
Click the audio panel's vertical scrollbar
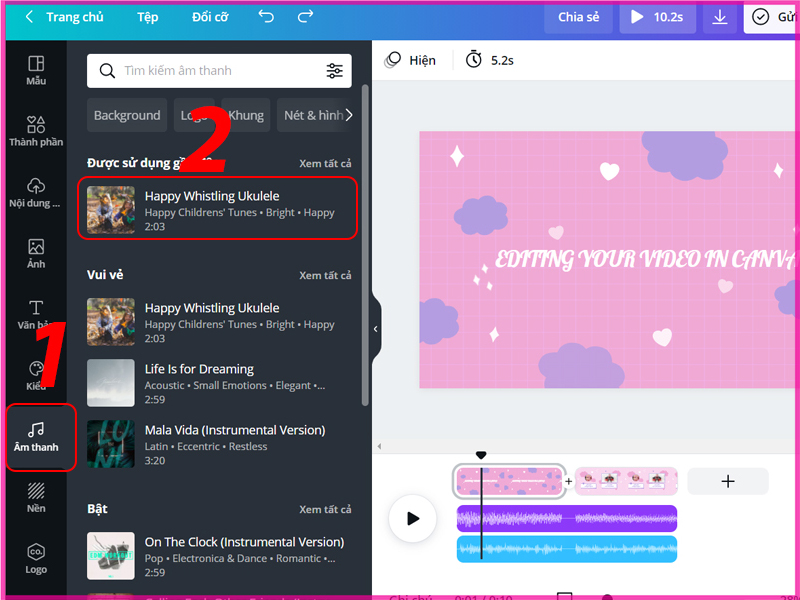365,245
